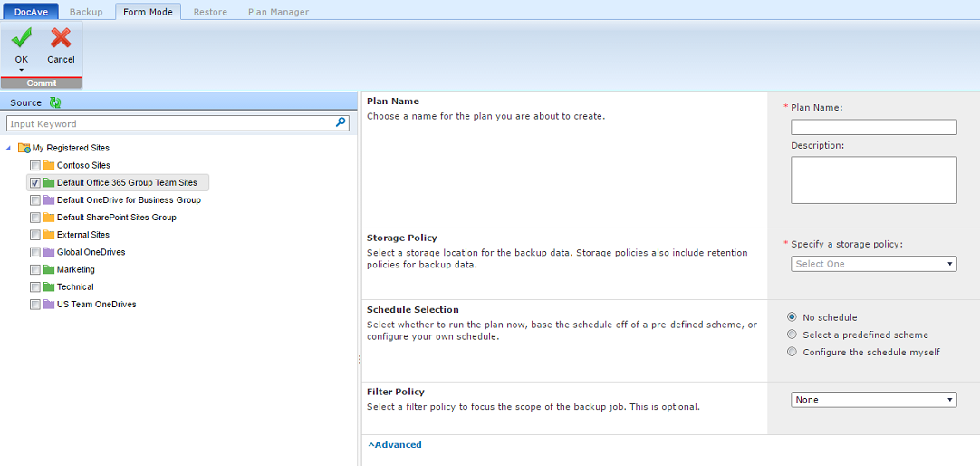The width and height of the screenshot is (980, 466).
Task: Select the Global OneDrives tree label
Action: click(x=91, y=252)
